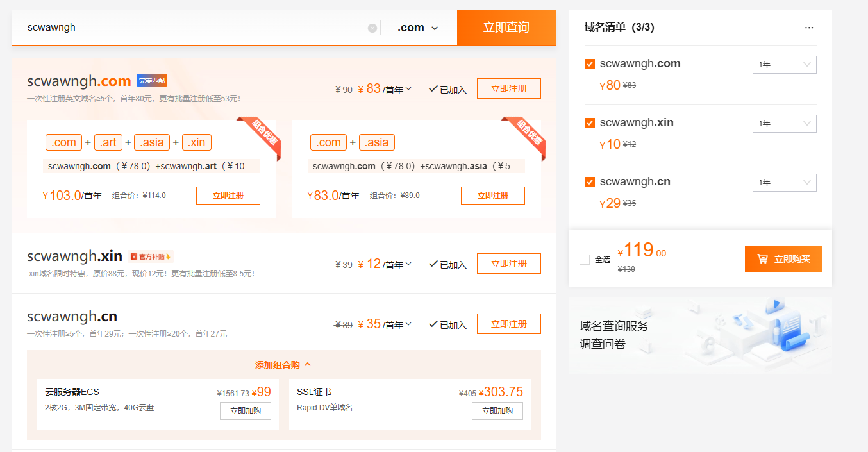Click the domain search input field
This screenshot has width=868, height=452.
[196, 28]
